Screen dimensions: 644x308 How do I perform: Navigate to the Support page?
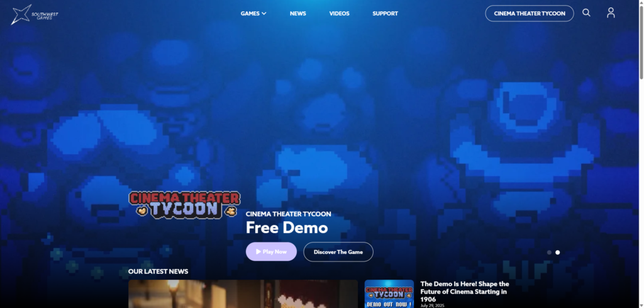385,13
